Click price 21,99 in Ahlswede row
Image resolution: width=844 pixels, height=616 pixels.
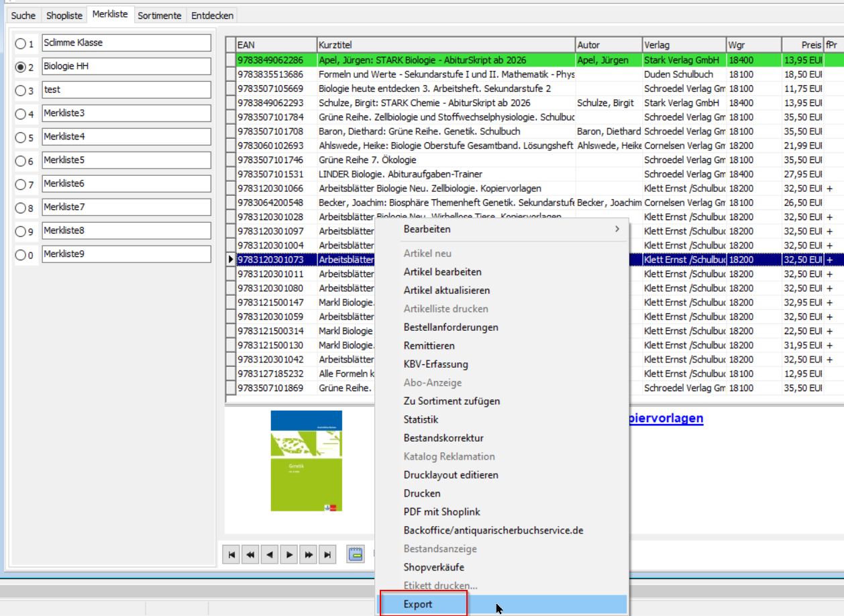(803, 146)
